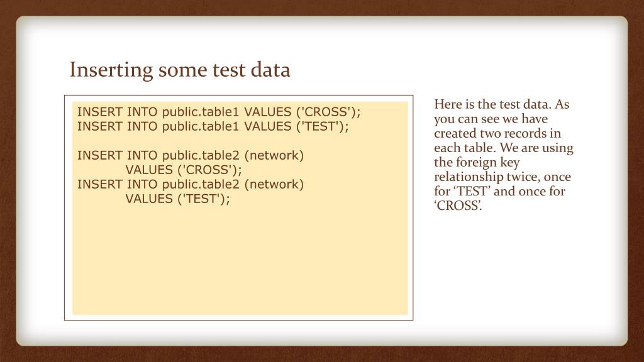
Task: Click the text 'Here is the test data'
Action: click(492, 104)
